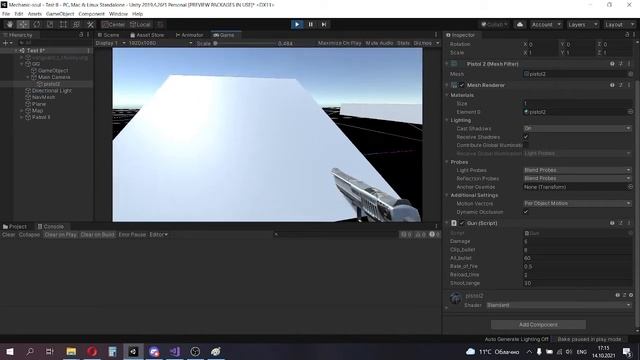The image size is (640, 360).
Task: Open the Hierarchy create plus menu
Action: tap(7, 42)
